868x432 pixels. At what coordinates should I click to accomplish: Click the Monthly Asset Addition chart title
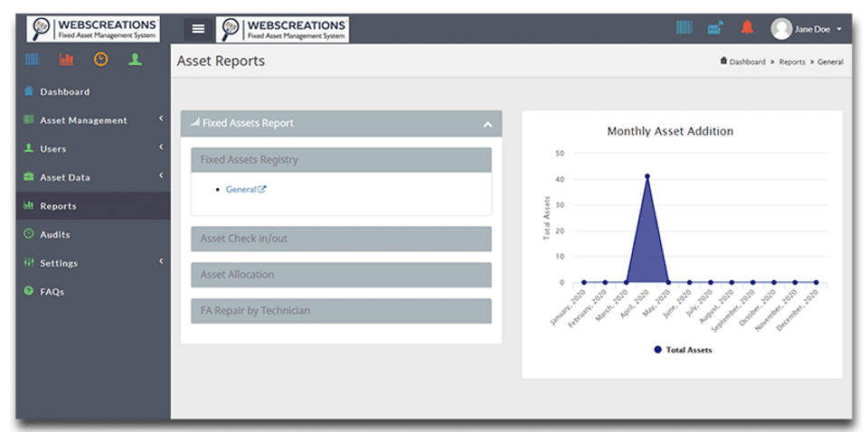(x=670, y=132)
